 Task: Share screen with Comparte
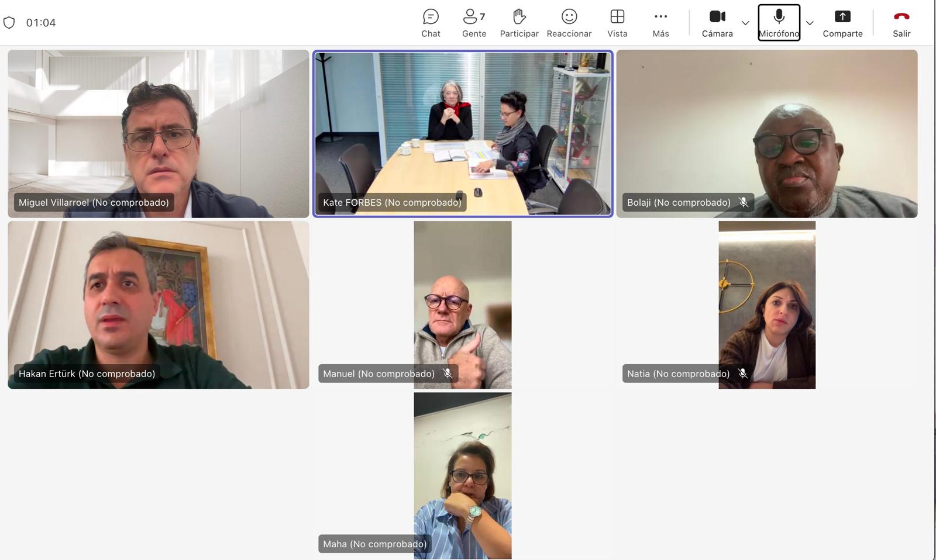[x=842, y=23]
